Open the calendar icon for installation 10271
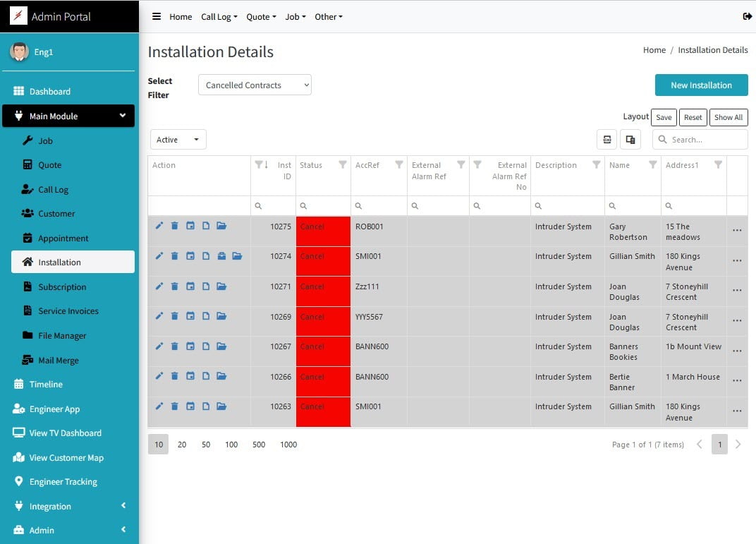Screen dimensions: 756x544 click(x=190, y=286)
